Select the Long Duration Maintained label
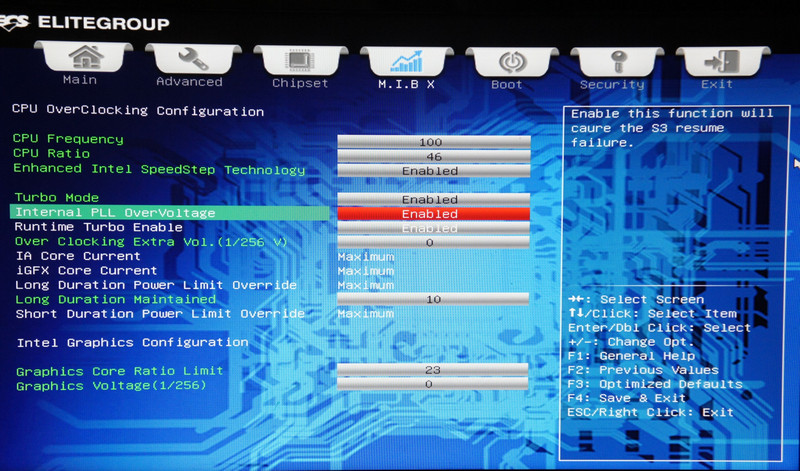800x471 pixels. (115, 299)
